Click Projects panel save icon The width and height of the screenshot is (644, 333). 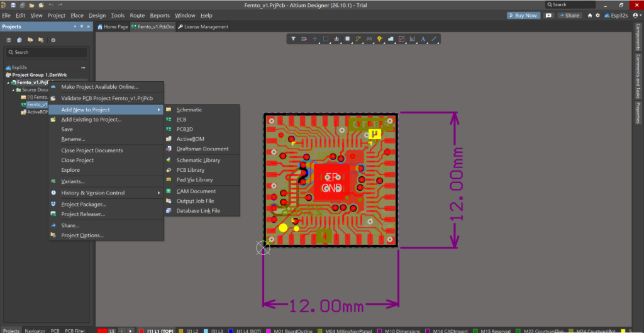(9, 40)
